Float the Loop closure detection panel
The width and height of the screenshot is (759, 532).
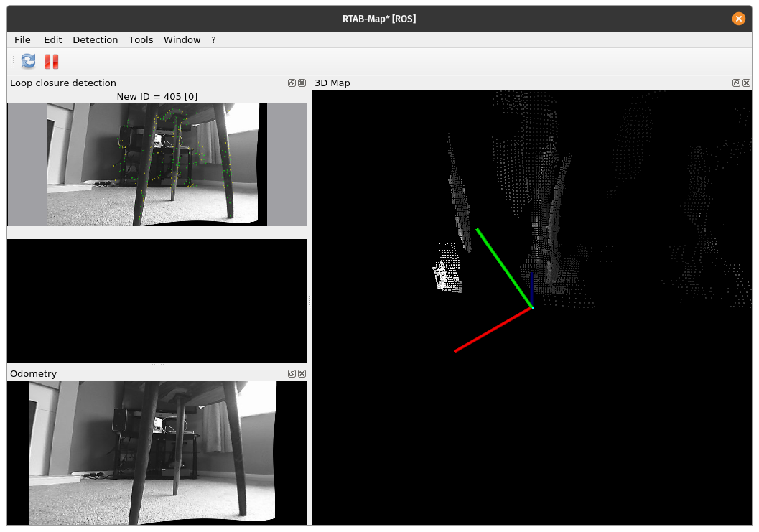(x=292, y=83)
